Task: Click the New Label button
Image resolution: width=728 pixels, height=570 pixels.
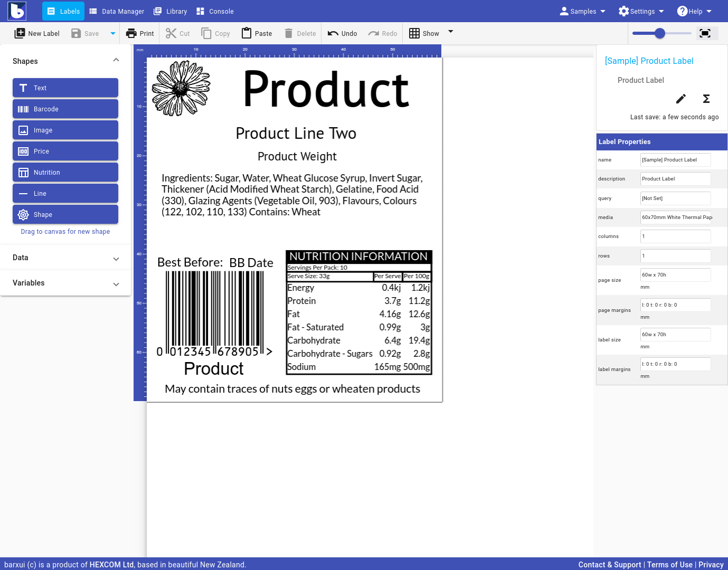Action: [x=37, y=33]
